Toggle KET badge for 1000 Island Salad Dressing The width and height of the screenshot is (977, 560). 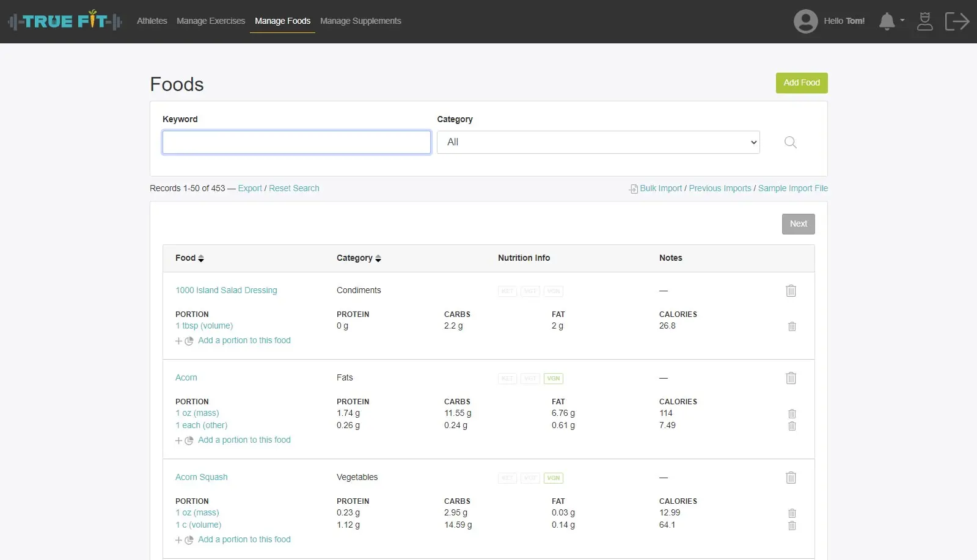click(x=507, y=291)
